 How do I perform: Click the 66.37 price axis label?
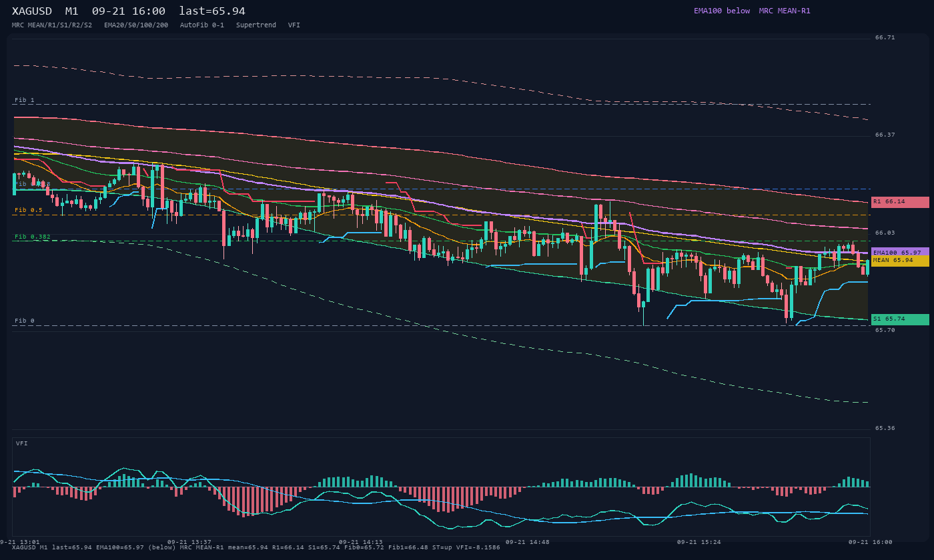pos(885,135)
